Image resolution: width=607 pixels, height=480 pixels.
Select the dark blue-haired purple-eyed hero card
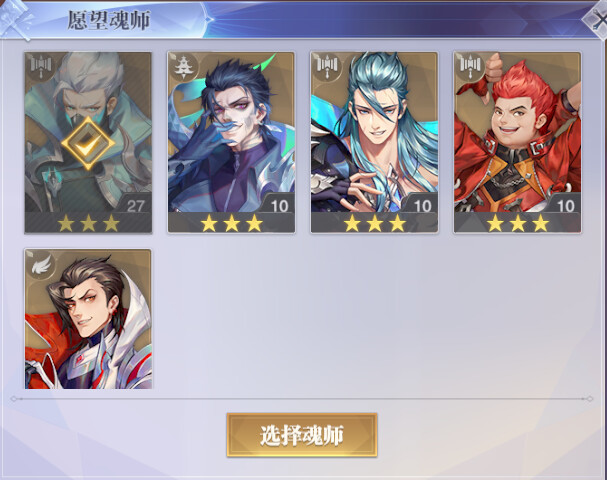(x=231, y=142)
